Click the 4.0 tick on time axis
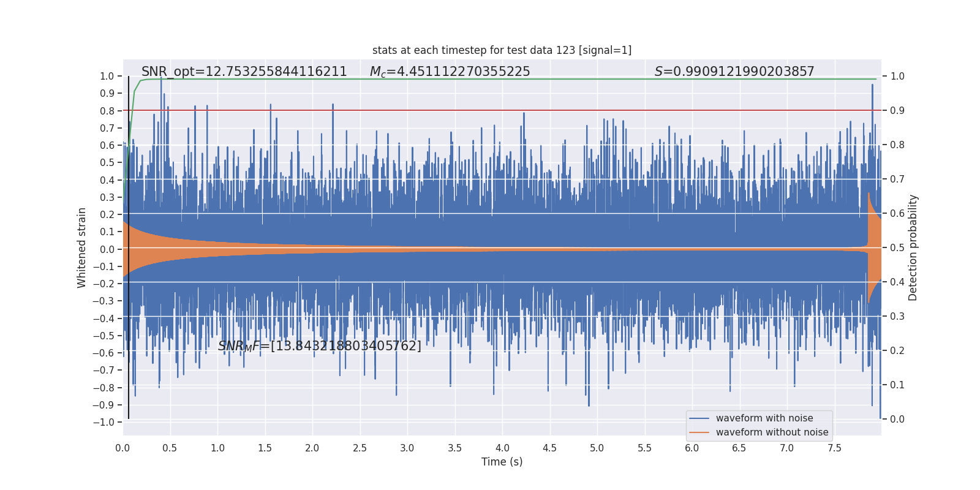Viewport: 980px width, 490px height. [502, 448]
